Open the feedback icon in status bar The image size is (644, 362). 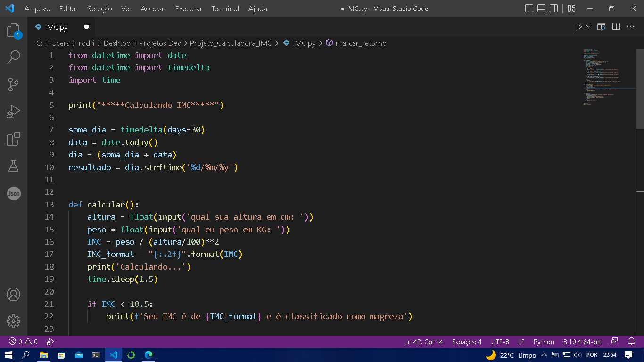(x=614, y=341)
